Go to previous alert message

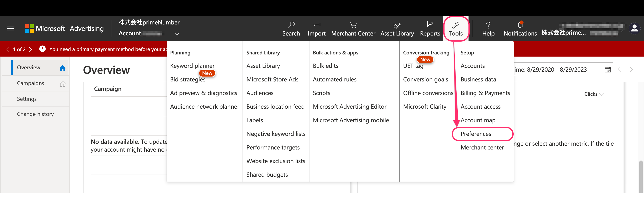pyautogui.click(x=8, y=49)
